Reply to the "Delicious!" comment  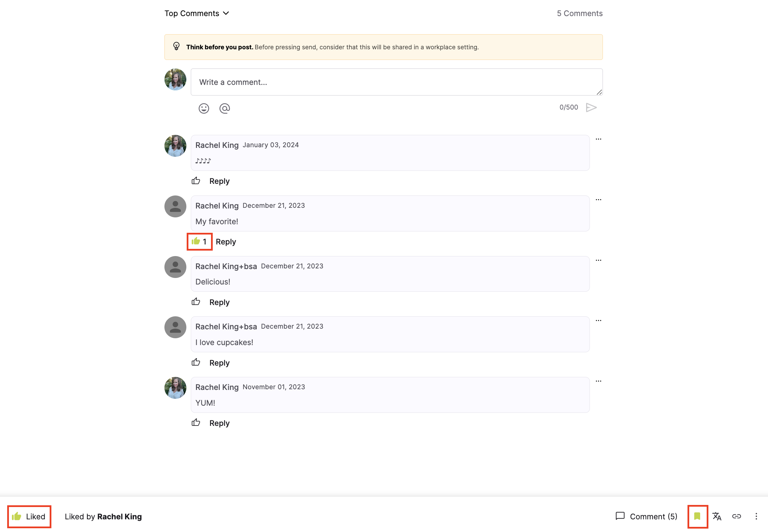click(220, 302)
